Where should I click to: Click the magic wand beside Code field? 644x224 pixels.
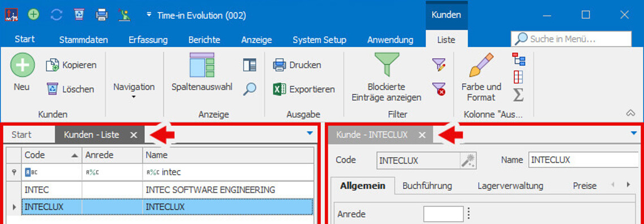tap(468, 160)
